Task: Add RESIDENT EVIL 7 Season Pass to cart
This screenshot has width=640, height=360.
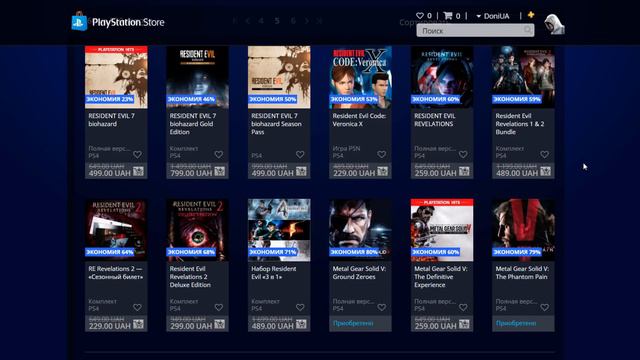Action: tap(301, 171)
